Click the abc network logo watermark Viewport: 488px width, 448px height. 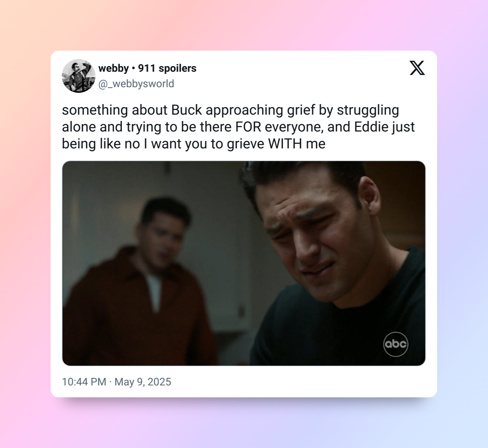click(396, 344)
